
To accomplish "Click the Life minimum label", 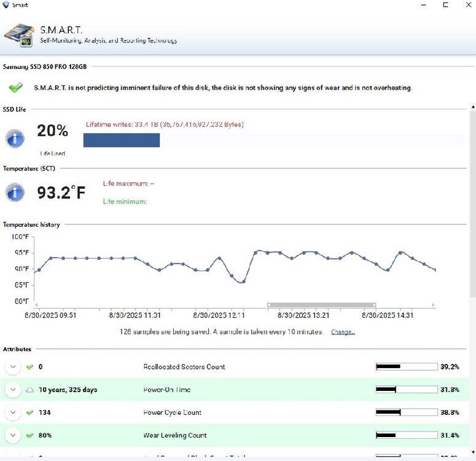I will tap(125, 202).
